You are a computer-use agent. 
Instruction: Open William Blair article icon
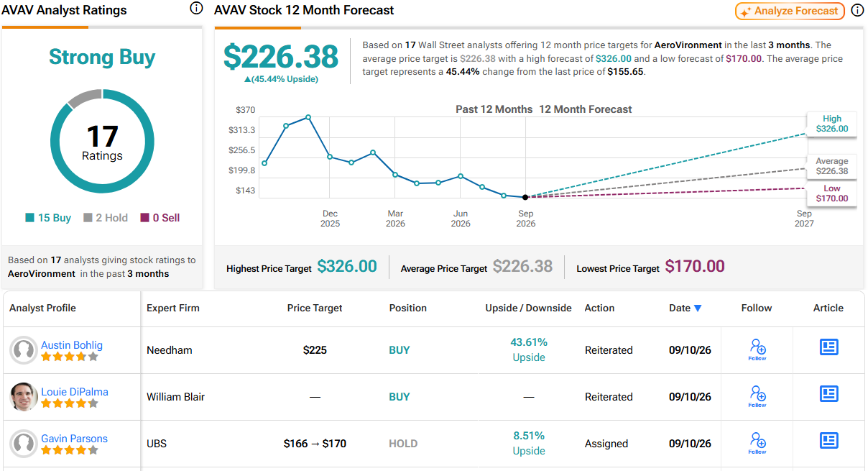click(x=829, y=394)
